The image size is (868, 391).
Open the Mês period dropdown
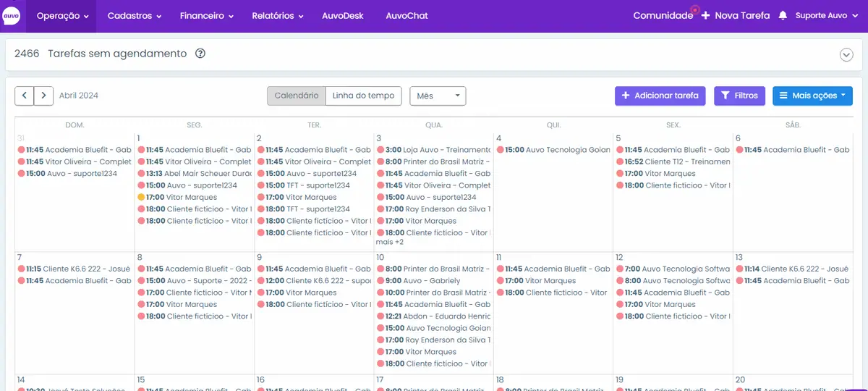[438, 96]
